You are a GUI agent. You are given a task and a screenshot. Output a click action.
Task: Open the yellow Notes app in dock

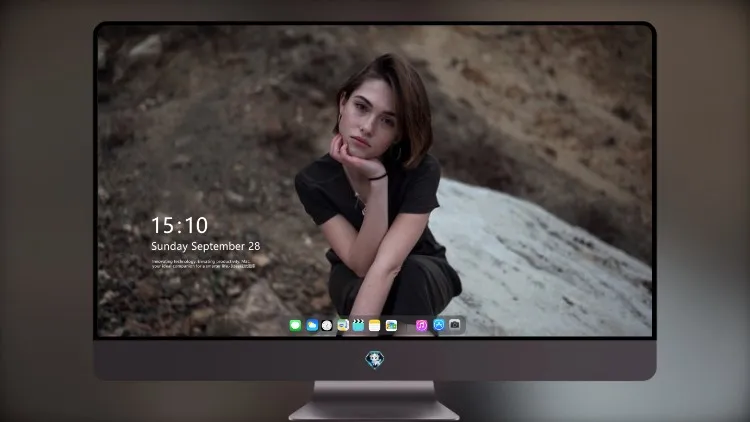click(x=375, y=325)
